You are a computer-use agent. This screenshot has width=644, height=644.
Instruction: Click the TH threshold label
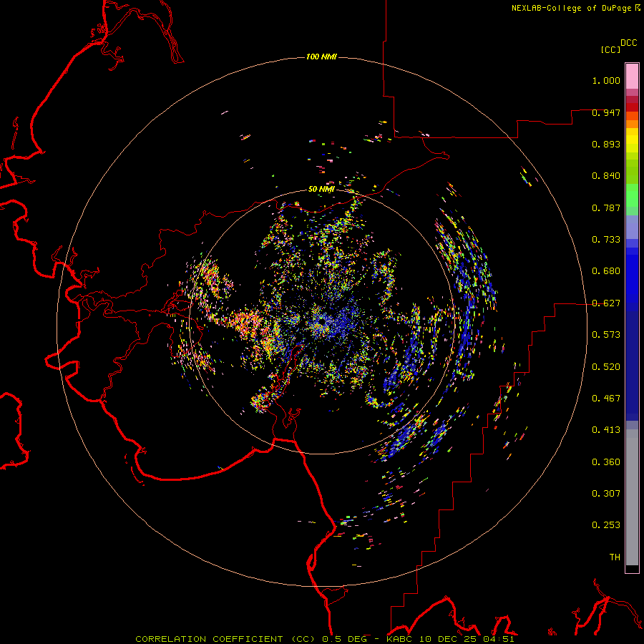[x=615, y=557]
